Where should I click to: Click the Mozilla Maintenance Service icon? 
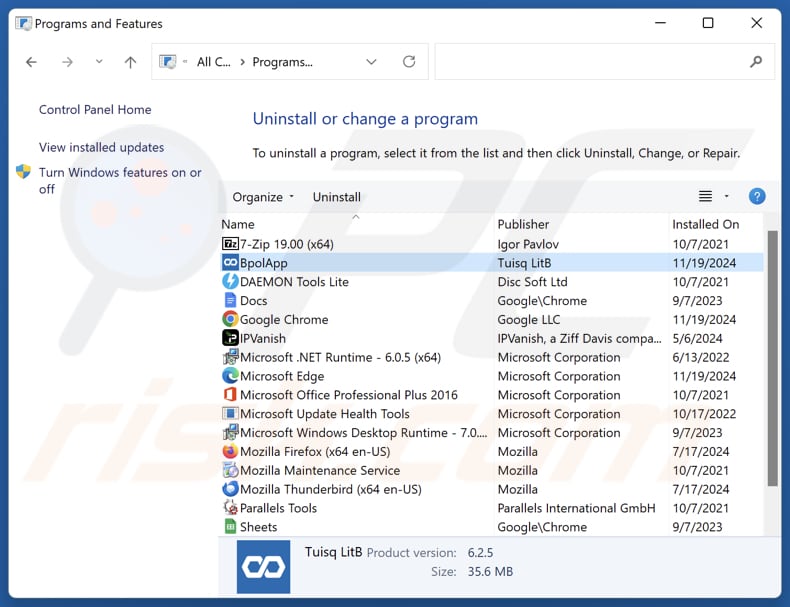coord(230,470)
